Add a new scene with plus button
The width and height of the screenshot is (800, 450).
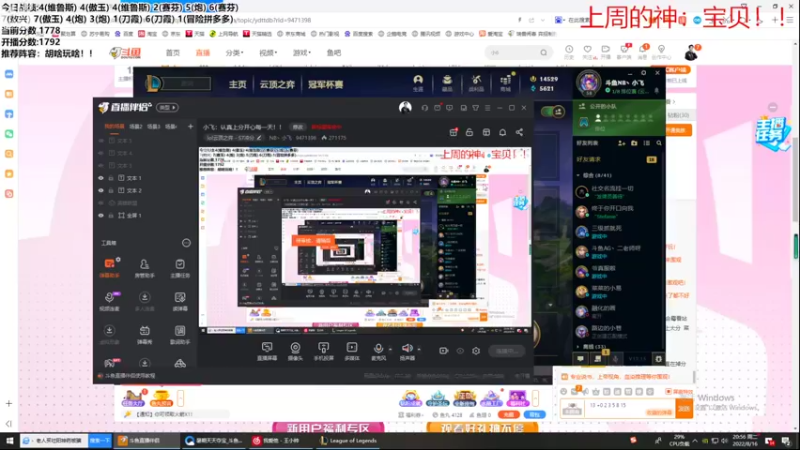190,127
